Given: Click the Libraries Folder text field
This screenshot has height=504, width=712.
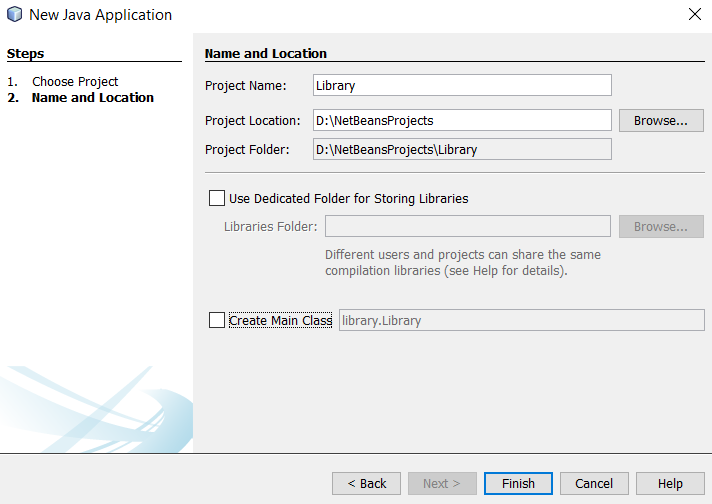Looking at the screenshot, I should tap(468, 226).
